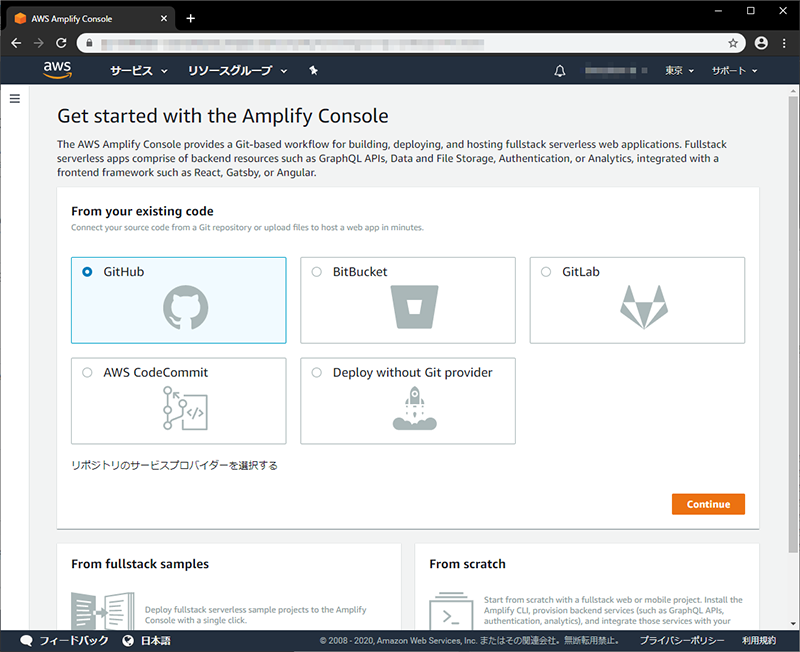Screen dimensions: 800x652
Task: Open the Chrome three-dot menu
Action: [784, 43]
